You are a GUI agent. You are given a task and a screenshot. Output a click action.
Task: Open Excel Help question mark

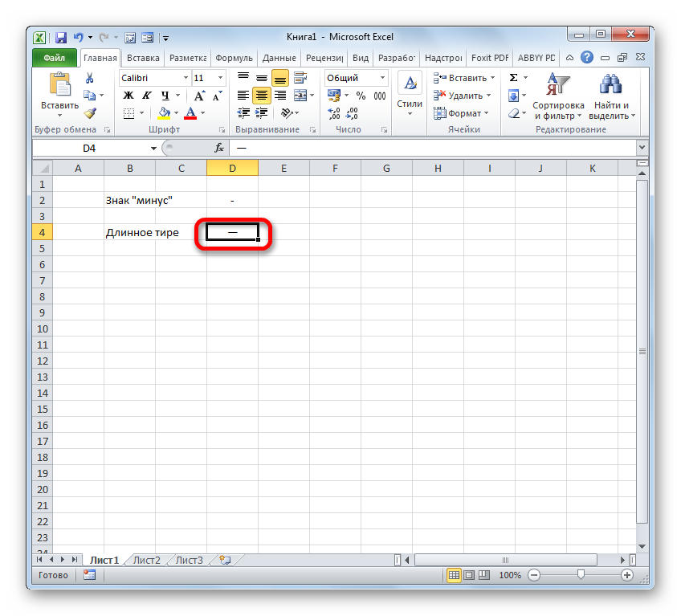pyautogui.click(x=587, y=57)
